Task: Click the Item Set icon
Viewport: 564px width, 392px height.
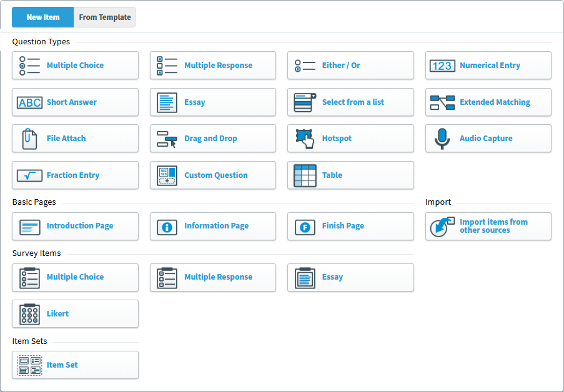Action: point(29,365)
